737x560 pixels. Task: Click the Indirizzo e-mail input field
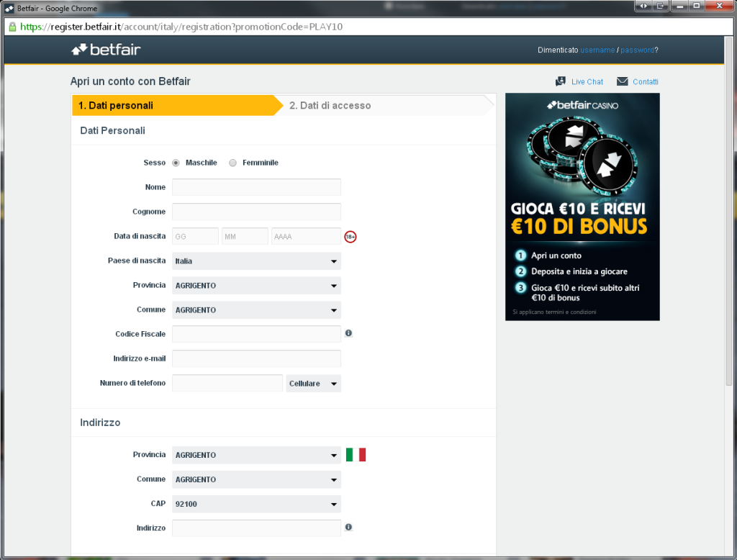click(x=256, y=358)
